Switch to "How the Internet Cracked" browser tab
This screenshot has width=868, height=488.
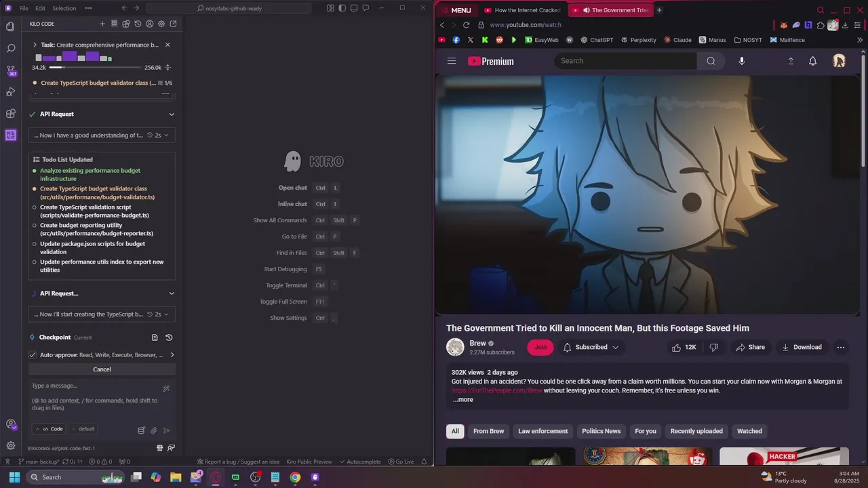[x=522, y=10]
